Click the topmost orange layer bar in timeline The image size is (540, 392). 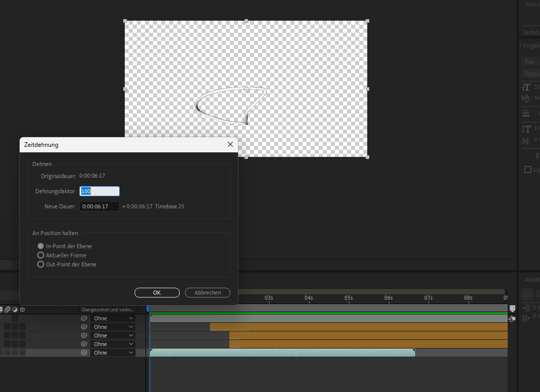359,327
